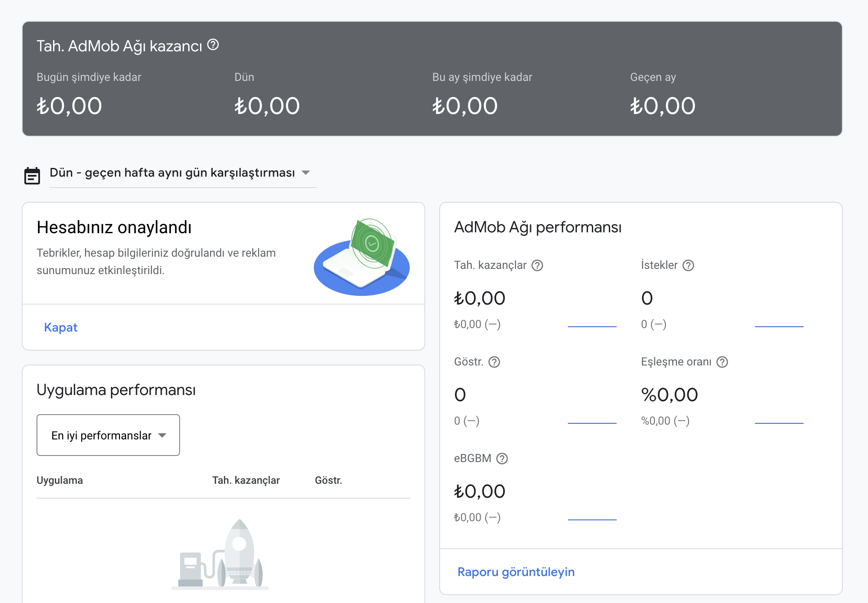Click the Uygulama performansı heading

(x=116, y=390)
